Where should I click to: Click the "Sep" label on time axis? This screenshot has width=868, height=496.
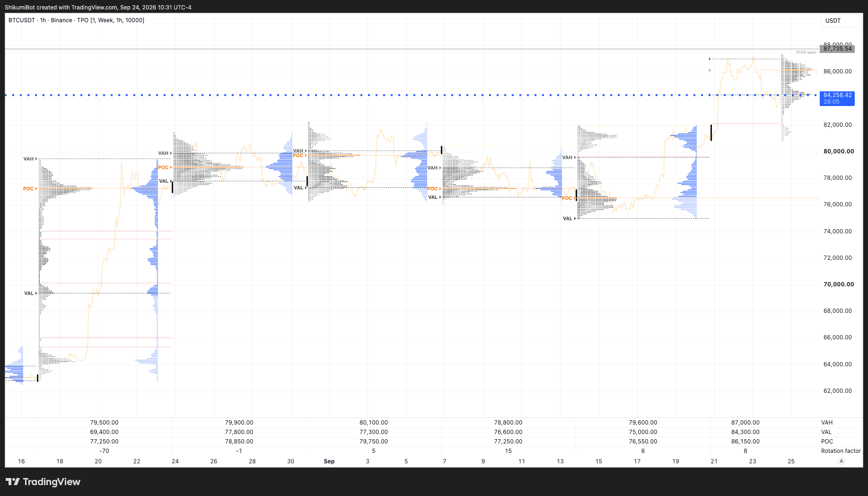point(329,461)
